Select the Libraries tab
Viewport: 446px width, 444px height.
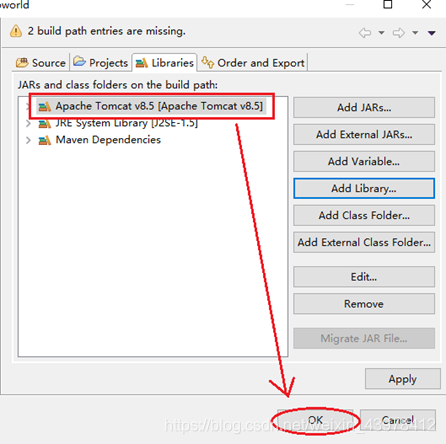(x=165, y=63)
